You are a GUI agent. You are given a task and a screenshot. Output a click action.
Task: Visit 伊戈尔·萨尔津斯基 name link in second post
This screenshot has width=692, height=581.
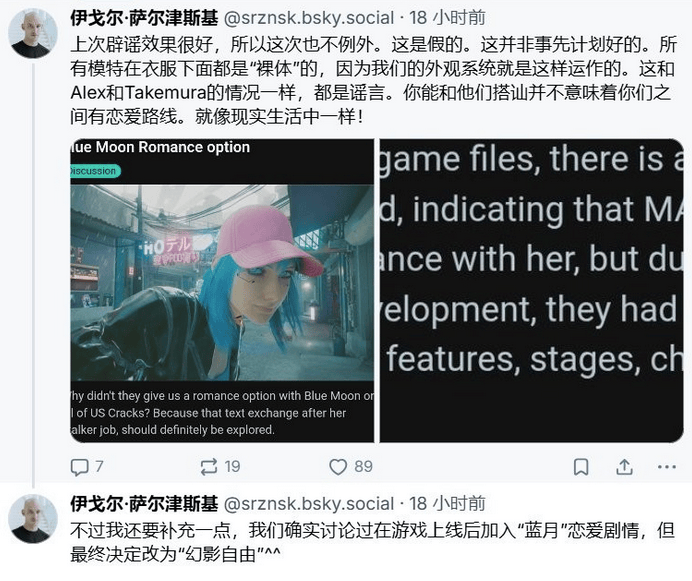[x=144, y=503]
